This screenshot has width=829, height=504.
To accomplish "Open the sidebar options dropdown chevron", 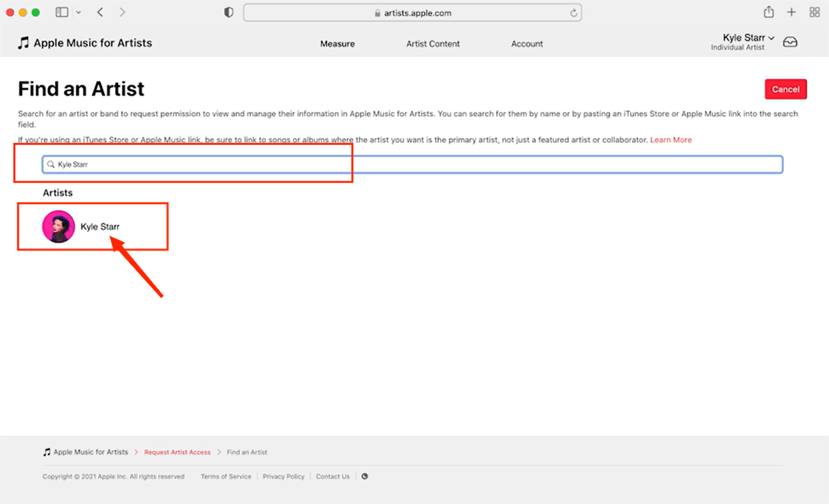I will (78, 13).
